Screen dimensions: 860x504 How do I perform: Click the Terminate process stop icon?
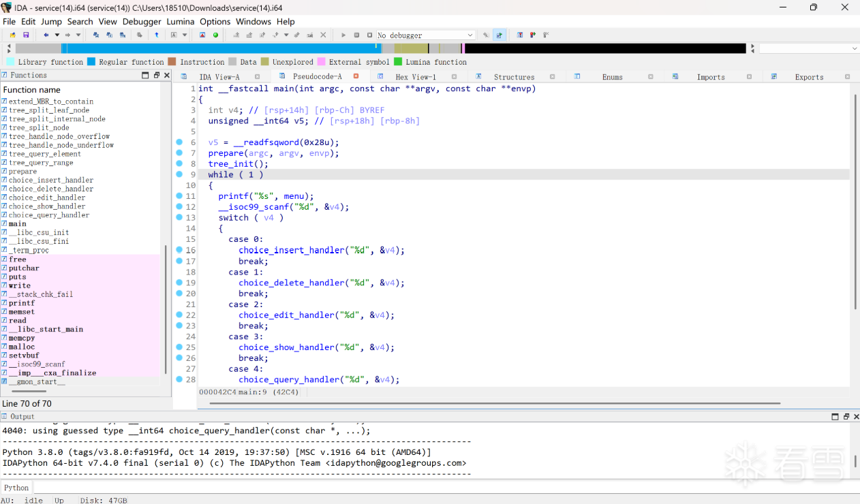[x=369, y=35]
